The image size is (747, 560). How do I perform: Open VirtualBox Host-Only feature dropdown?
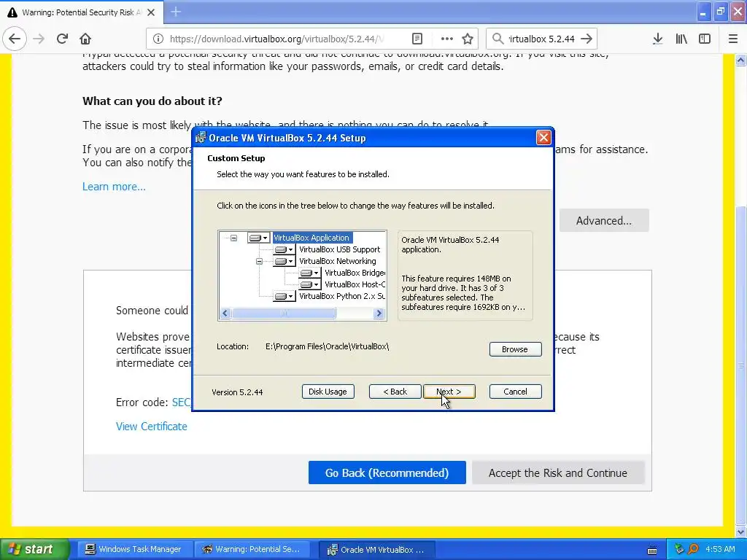click(x=310, y=285)
